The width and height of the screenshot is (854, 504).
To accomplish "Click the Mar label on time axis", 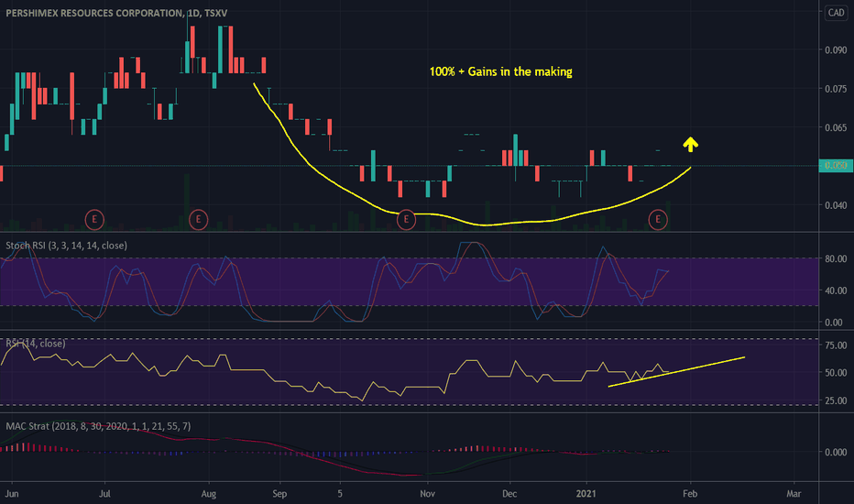I will [794, 494].
